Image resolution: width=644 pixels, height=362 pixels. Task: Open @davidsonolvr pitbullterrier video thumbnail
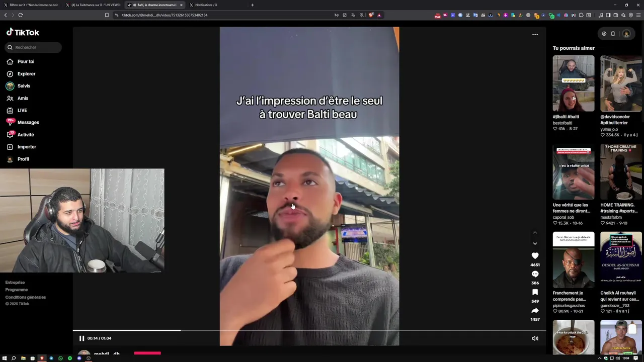click(x=621, y=83)
